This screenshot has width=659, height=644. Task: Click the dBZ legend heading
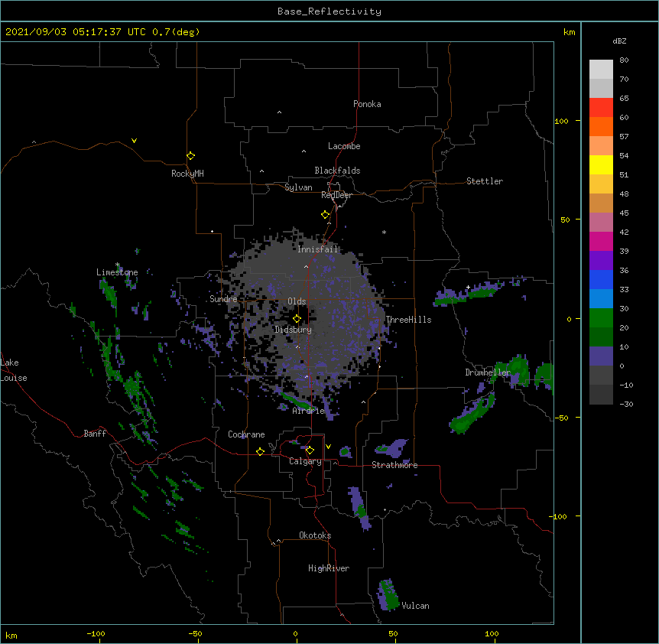619,41
